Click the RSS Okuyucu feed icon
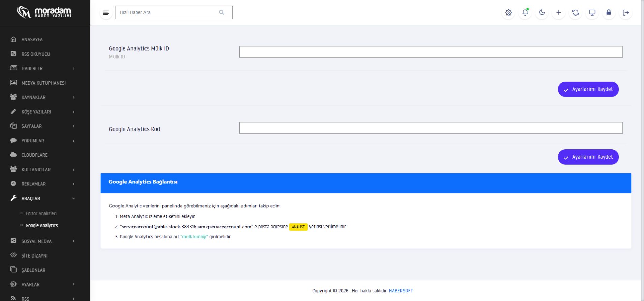Viewport: 644px width, 301px height. 13,54
